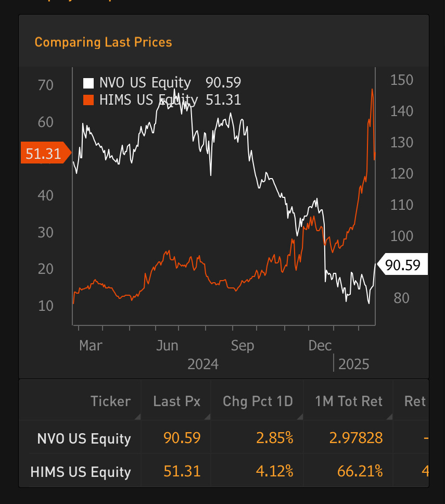Click the Jun label on time axis
Image resolution: width=445 pixels, height=504 pixels.
coord(167,346)
